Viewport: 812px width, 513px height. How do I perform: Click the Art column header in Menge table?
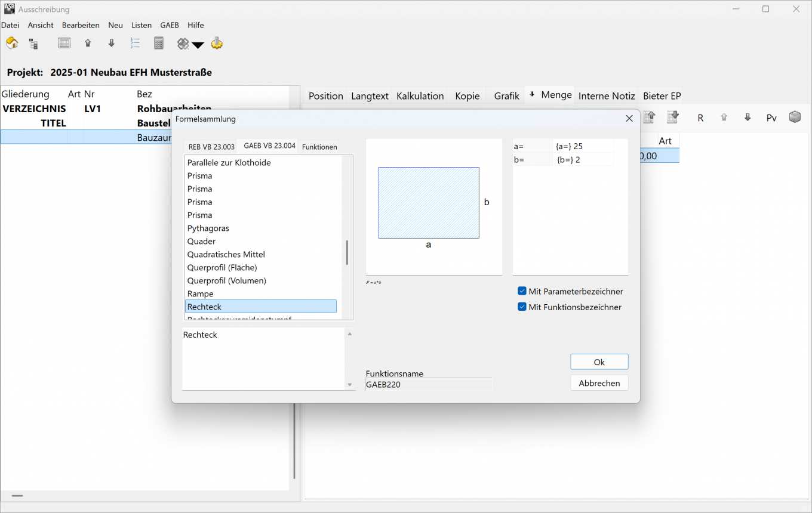665,141
